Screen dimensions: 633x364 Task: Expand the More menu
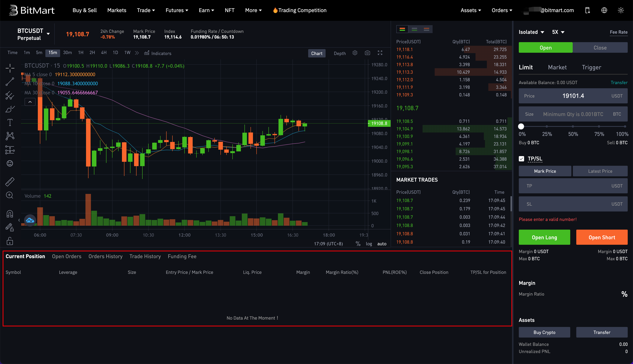point(253,10)
